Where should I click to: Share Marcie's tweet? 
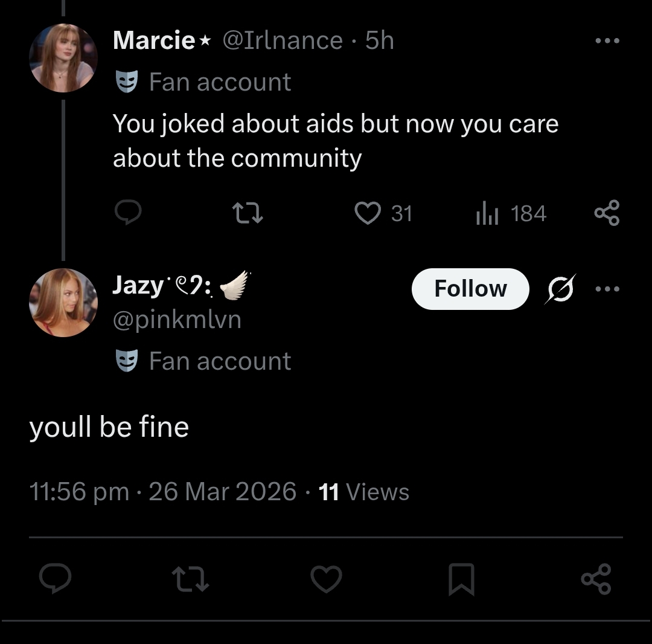tap(607, 213)
